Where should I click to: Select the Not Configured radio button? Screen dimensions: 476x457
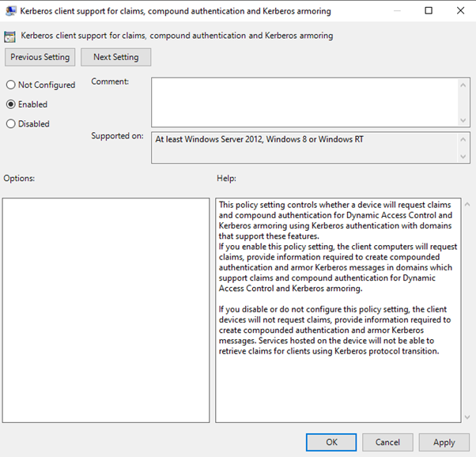10,85
